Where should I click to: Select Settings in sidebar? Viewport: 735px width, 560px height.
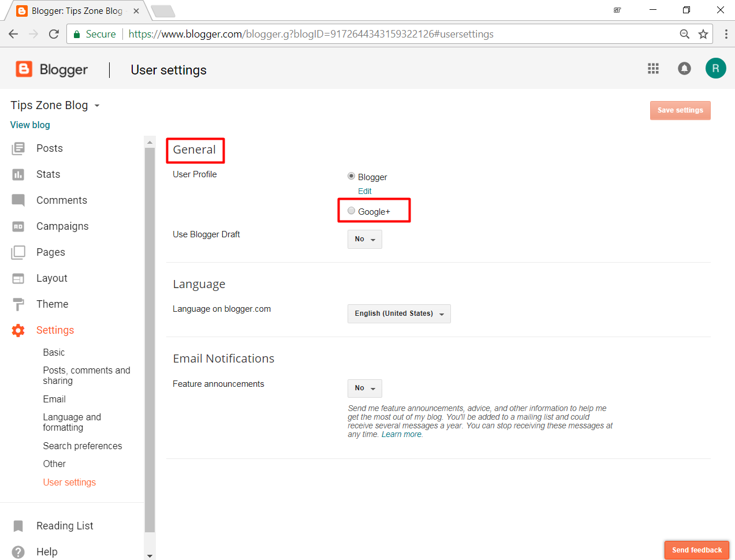55,330
